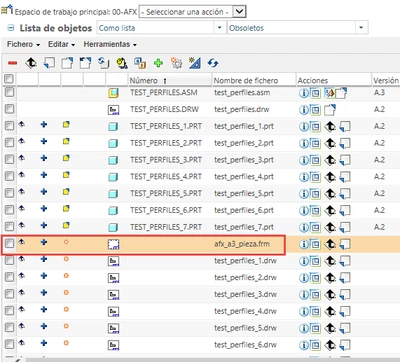The height and width of the screenshot is (362, 400).
Task: Select the test_perfiles_6.prt file name
Action: 244,210
